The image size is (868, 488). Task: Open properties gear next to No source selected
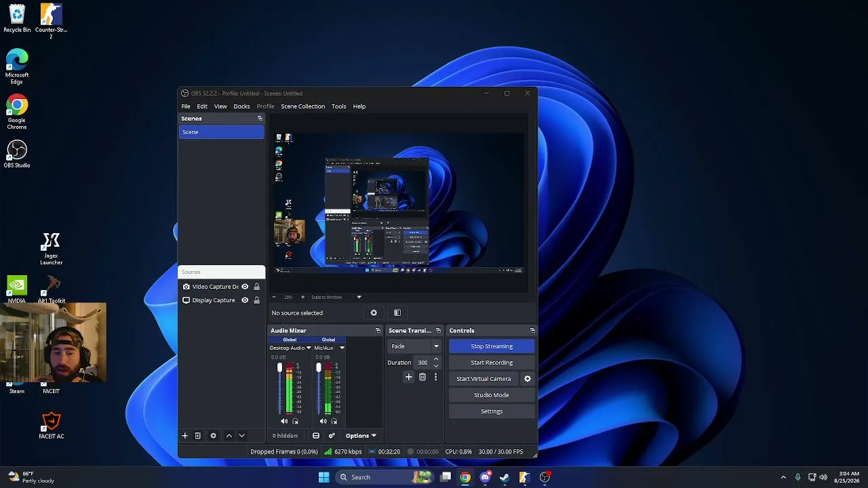point(374,312)
